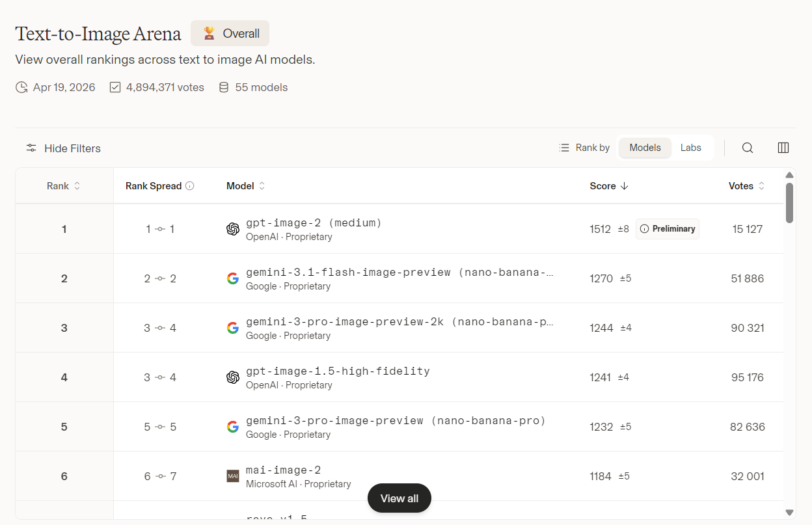This screenshot has width=812, height=525.
Task: Click Google logo beside gemini-3-pro-image-preview-2k
Action: (x=233, y=328)
